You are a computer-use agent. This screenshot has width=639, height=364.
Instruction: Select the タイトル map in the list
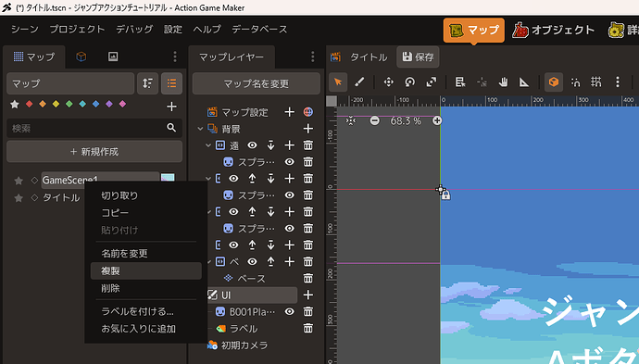coord(61,198)
